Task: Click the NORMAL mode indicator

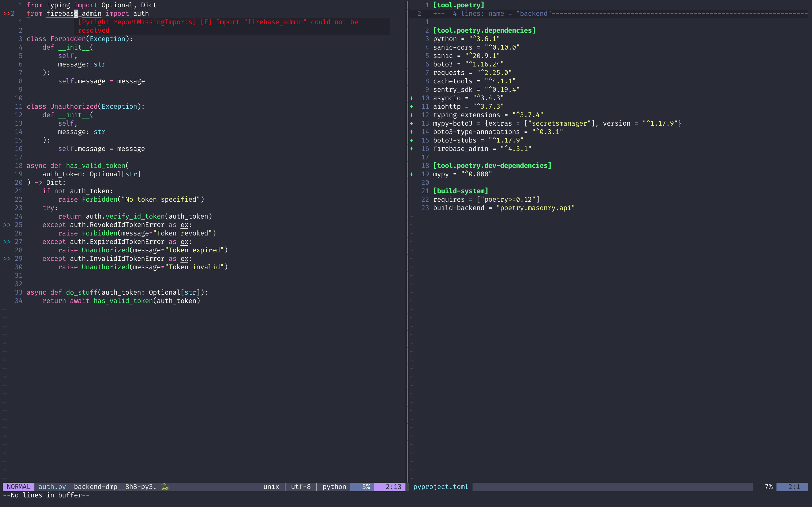Action: point(18,486)
